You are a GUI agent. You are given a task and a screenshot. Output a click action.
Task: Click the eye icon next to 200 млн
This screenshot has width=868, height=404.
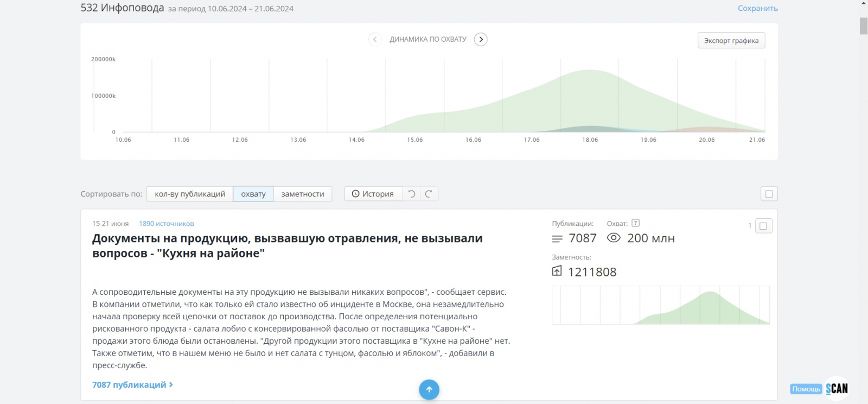[x=614, y=238]
